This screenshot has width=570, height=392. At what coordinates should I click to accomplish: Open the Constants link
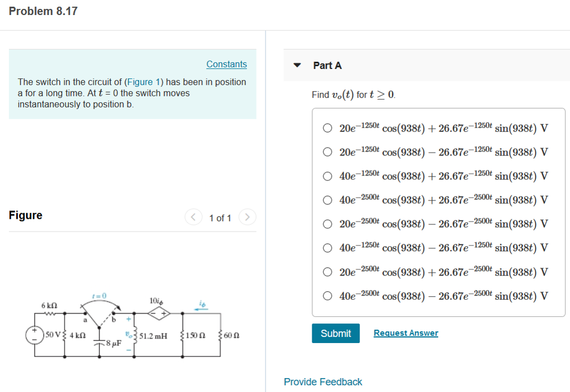pos(226,64)
